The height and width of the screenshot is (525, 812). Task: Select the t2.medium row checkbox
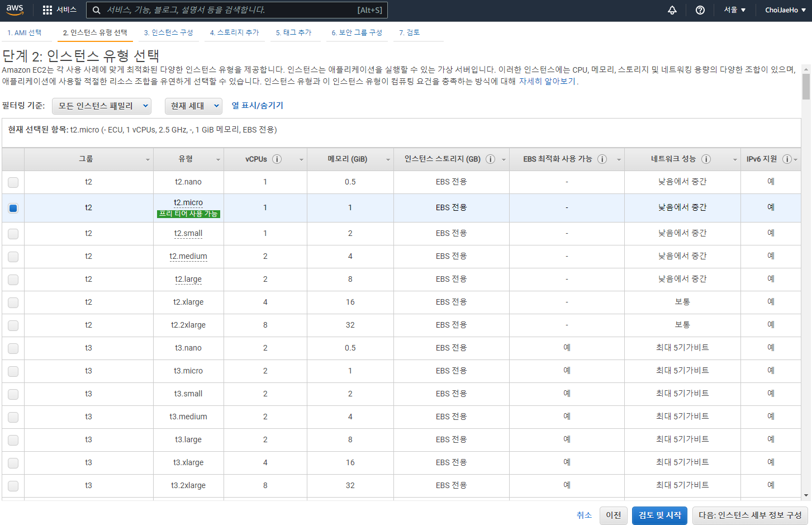[x=13, y=257]
